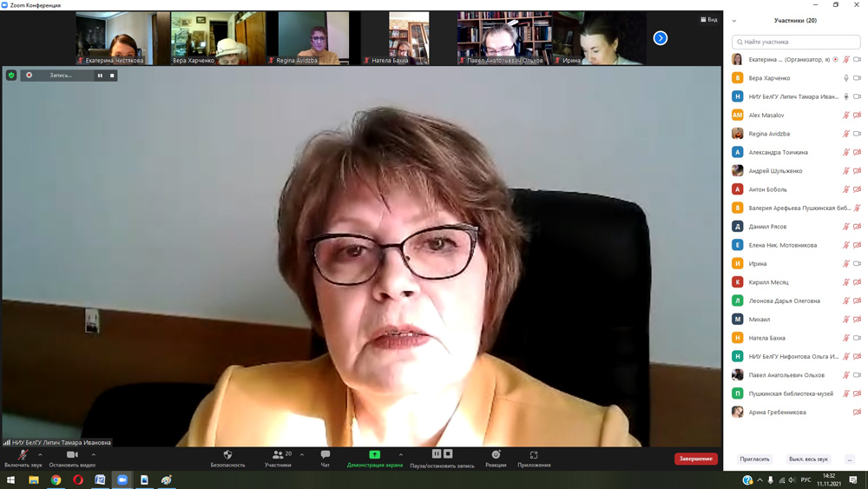The image size is (868, 489).
Task: Toggle the Участники panel
Action: (278, 459)
